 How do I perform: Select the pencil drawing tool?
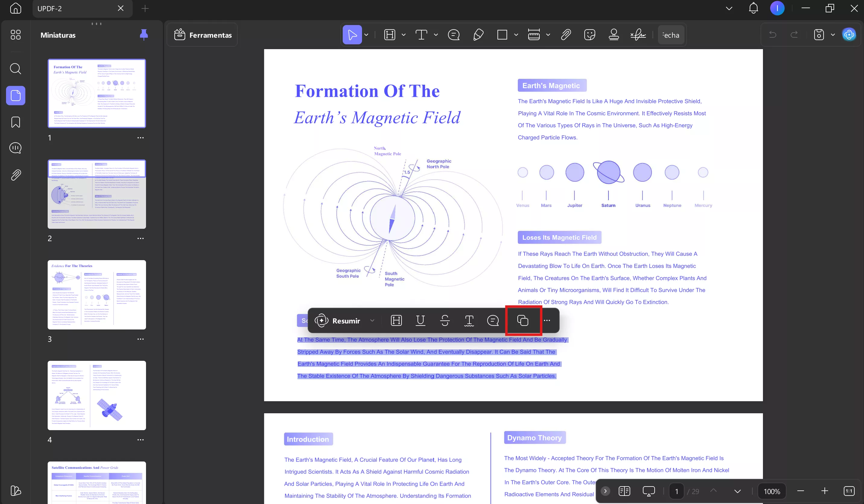(478, 35)
